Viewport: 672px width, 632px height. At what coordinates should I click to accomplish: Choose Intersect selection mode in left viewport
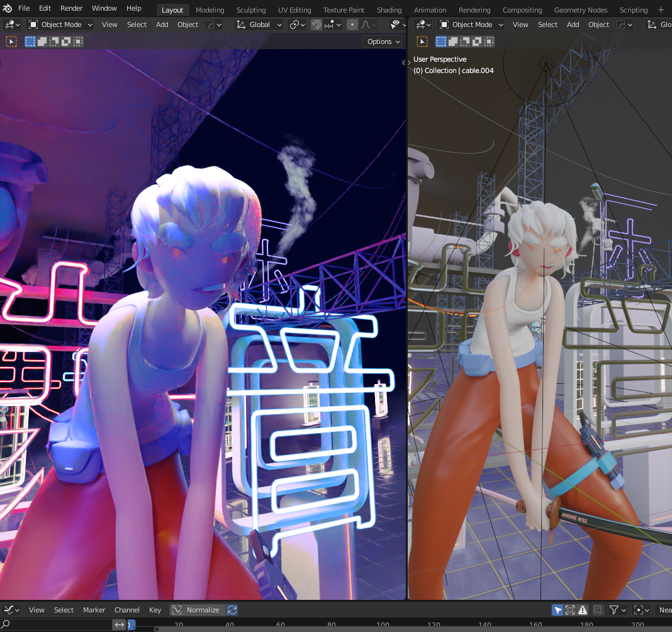click(78, 42)
